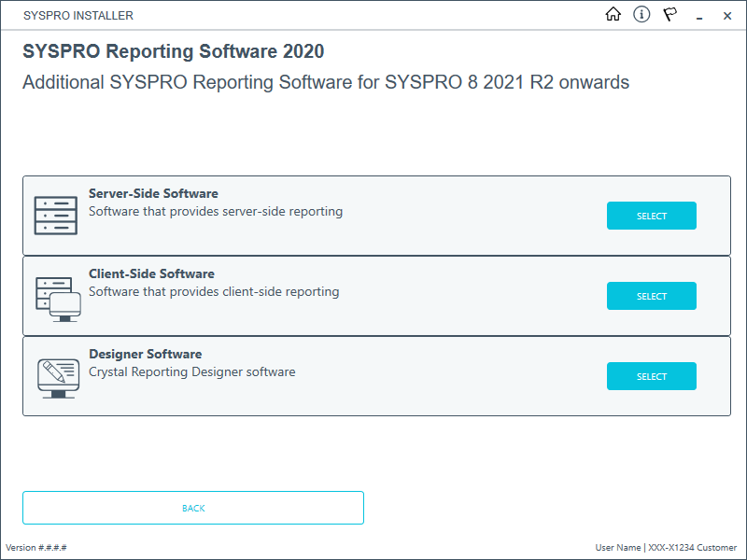Click the Home icon in title bar
This screenshot has height=560, width=747.
click(613, 15)
